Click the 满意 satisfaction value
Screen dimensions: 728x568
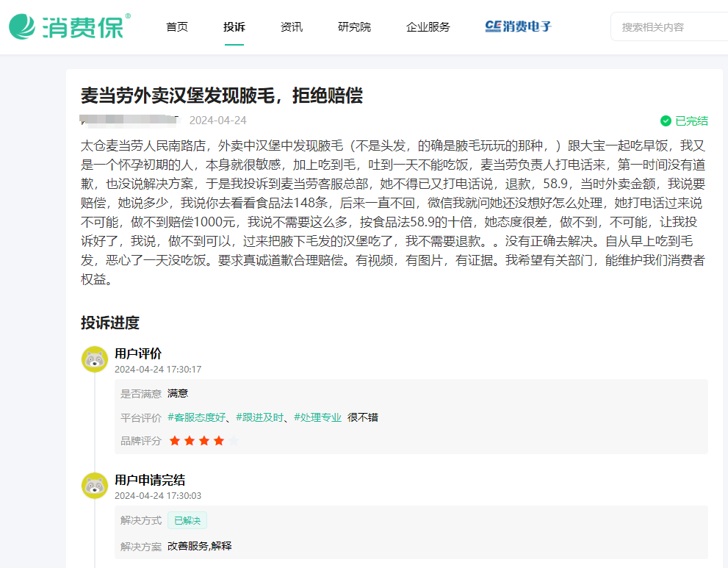click(x=178, y=393)
